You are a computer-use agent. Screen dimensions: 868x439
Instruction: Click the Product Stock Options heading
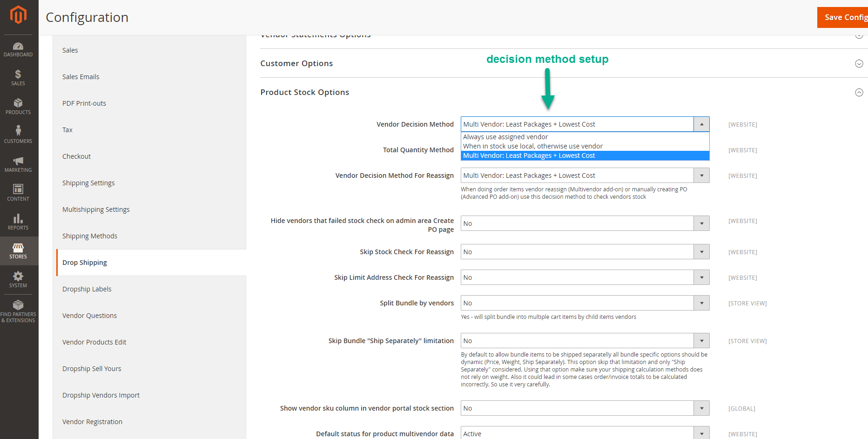pos(305,92)
